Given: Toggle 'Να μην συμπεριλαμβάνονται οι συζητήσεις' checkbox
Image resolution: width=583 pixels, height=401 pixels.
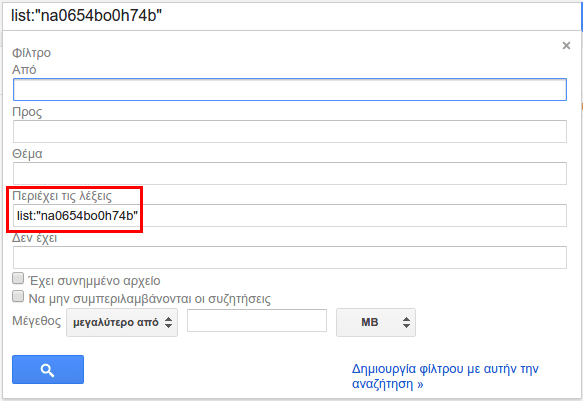Looking at the screenshot, I should click(x=18, y=296).
